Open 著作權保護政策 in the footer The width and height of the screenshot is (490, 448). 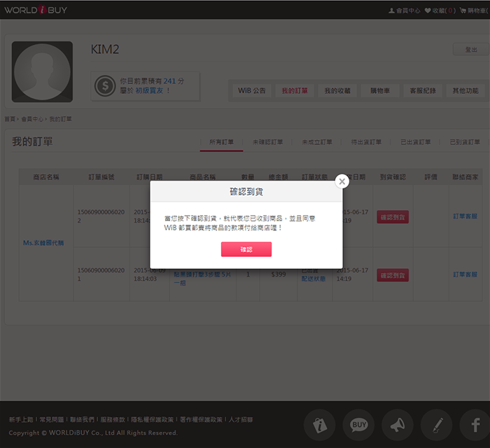coord(201,419)
